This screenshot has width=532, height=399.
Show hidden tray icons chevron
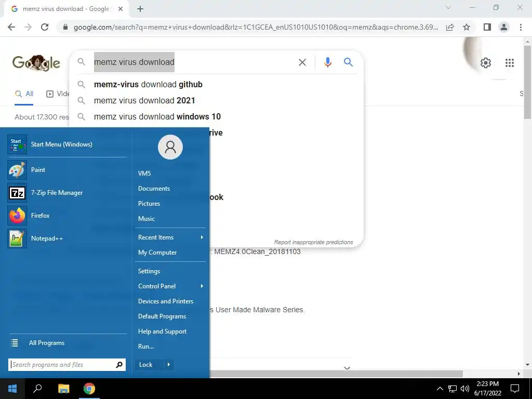[x=440, y=389]
